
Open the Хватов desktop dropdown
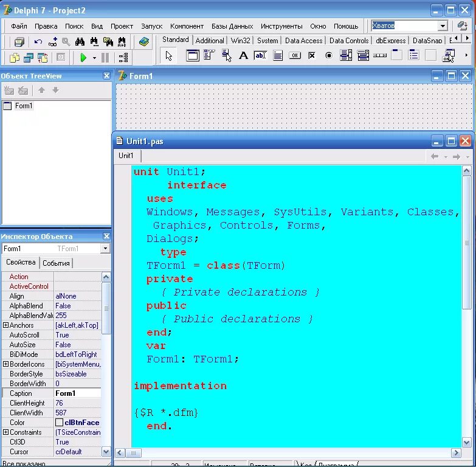tap(443, 26)
